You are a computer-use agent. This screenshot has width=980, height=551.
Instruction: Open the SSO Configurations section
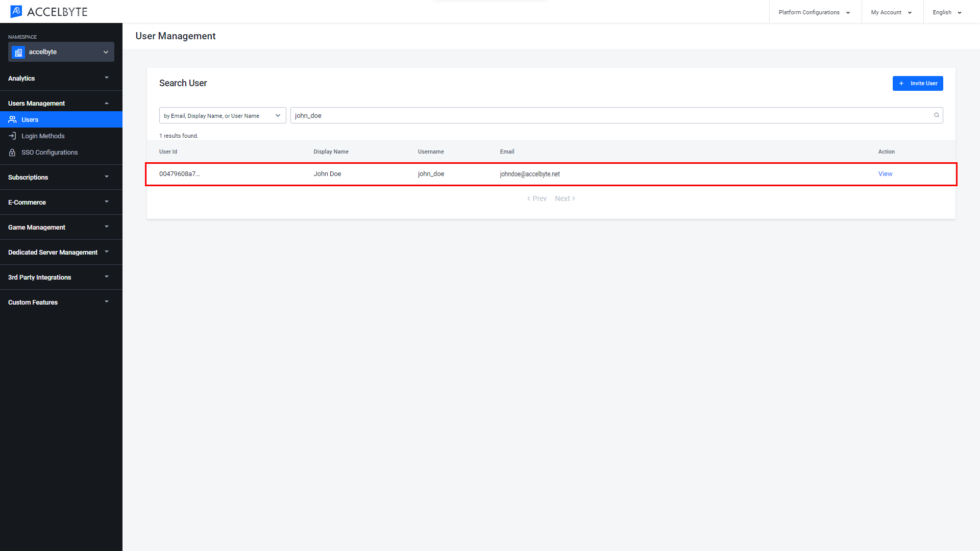(x=49, y=152)
